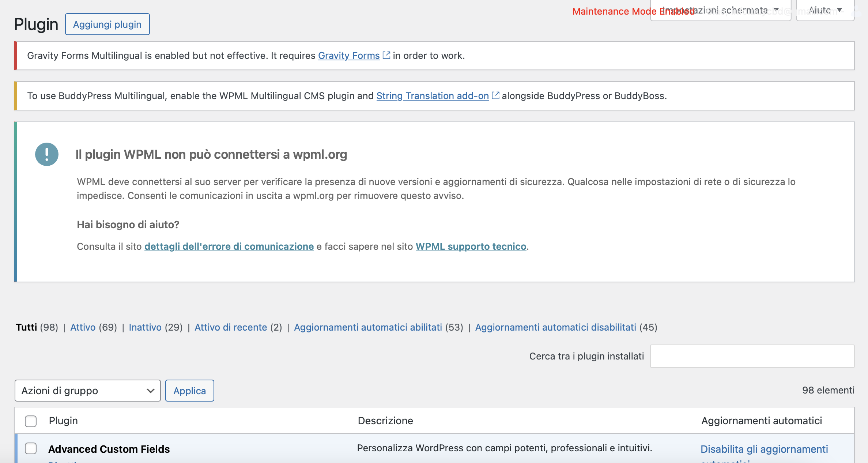Click the Descrizione column header

point(385,421)
